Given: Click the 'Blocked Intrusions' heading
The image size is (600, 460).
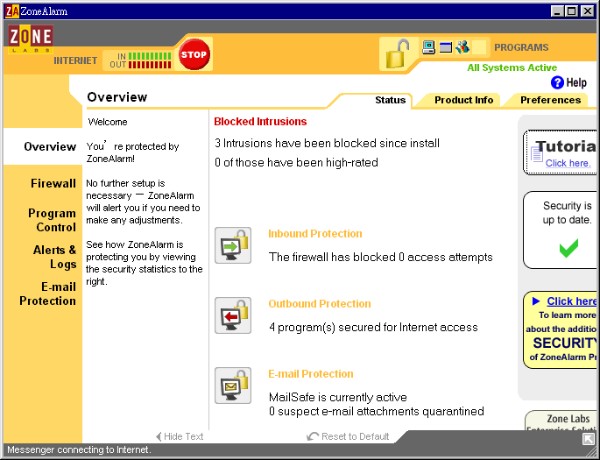Looking at the screenshot, I should (260, 121).
